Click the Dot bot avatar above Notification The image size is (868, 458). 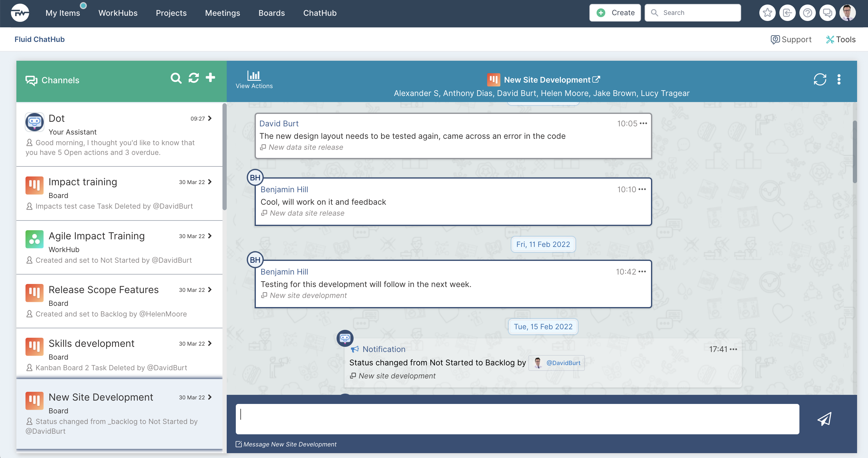(345, 338)
